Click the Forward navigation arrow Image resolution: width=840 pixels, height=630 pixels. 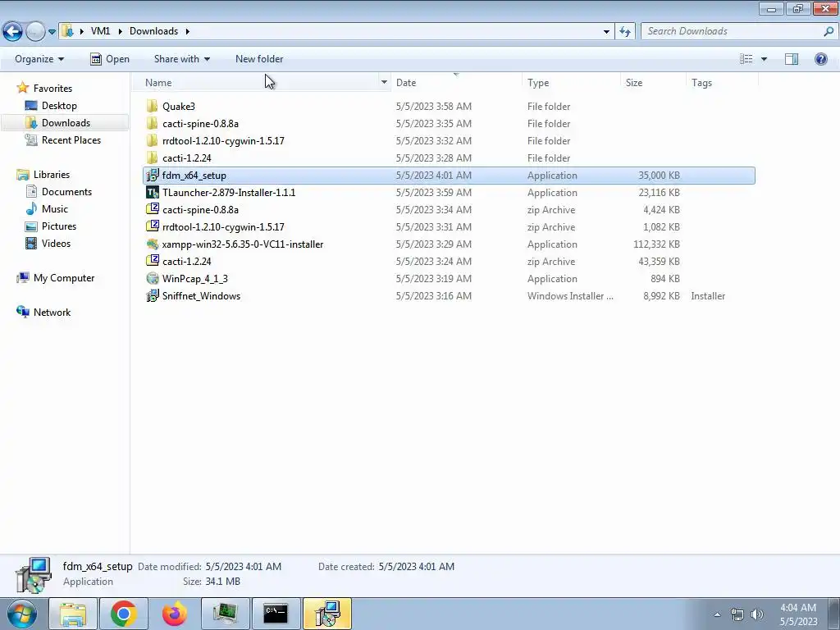[34, 32]
